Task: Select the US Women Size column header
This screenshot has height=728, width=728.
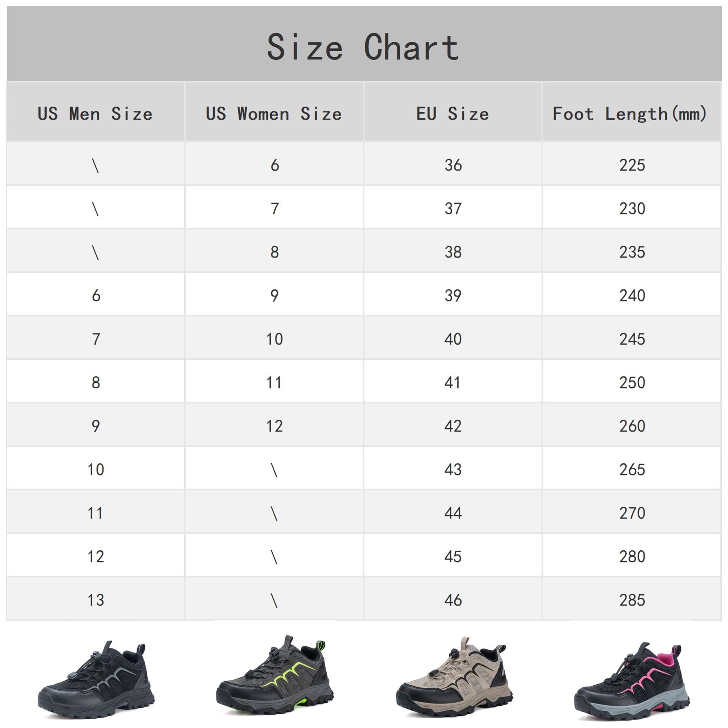Action: tap(274, 114)
